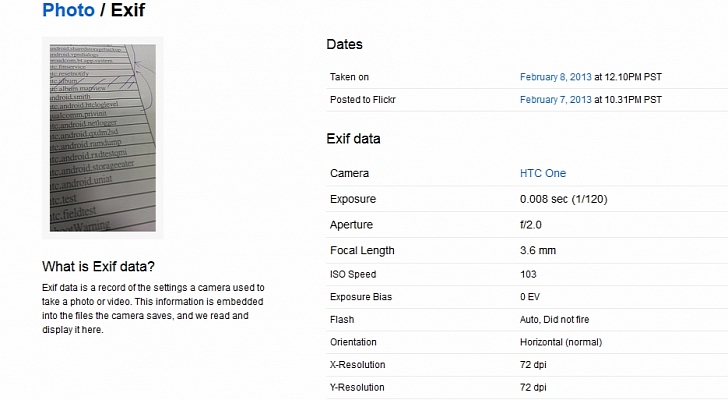Image resolution: width=728 pixels, height=400 pixels.
Task: Click the Exif breadcrumb heading
Action: click(x=128, y=10)
